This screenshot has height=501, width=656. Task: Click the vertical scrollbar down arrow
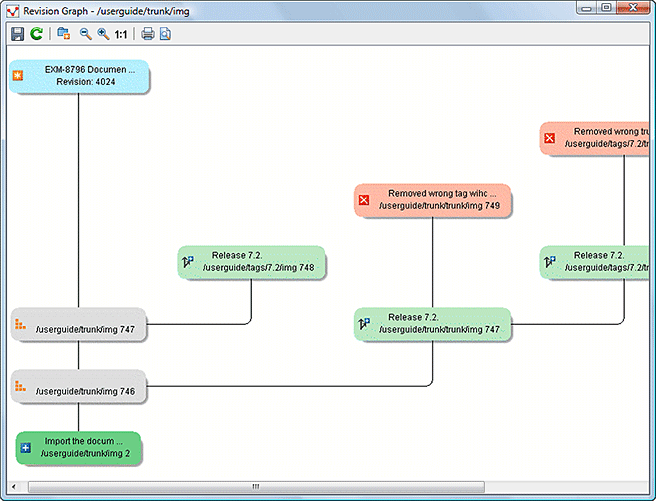645,473
